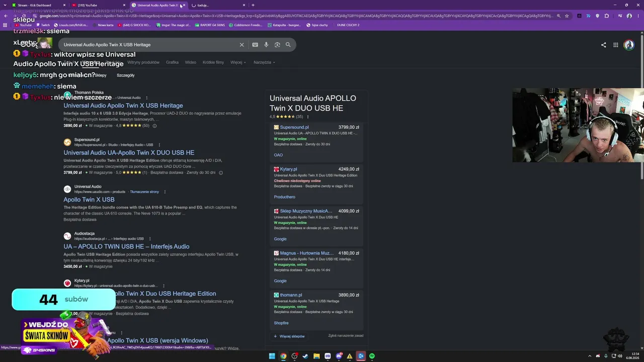Open the Google apps grid
This screenshot has height=362, width=644.
point(615,45)
